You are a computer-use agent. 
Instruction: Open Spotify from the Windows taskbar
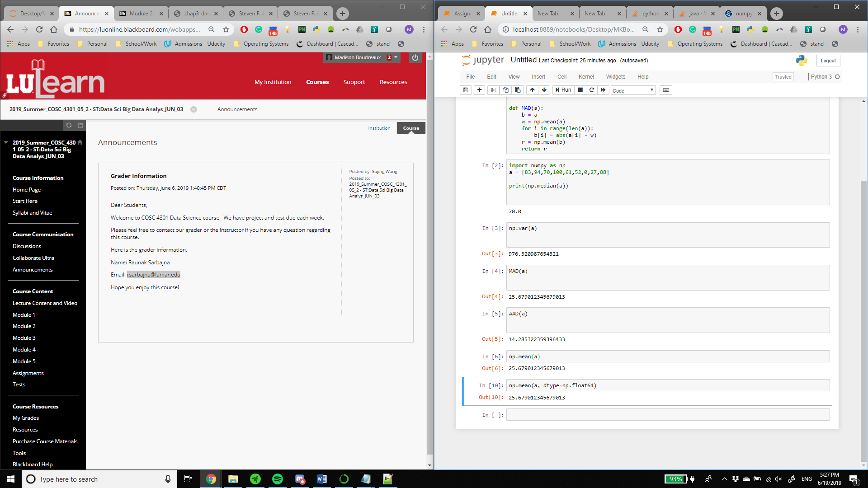(x=278, y=479)
